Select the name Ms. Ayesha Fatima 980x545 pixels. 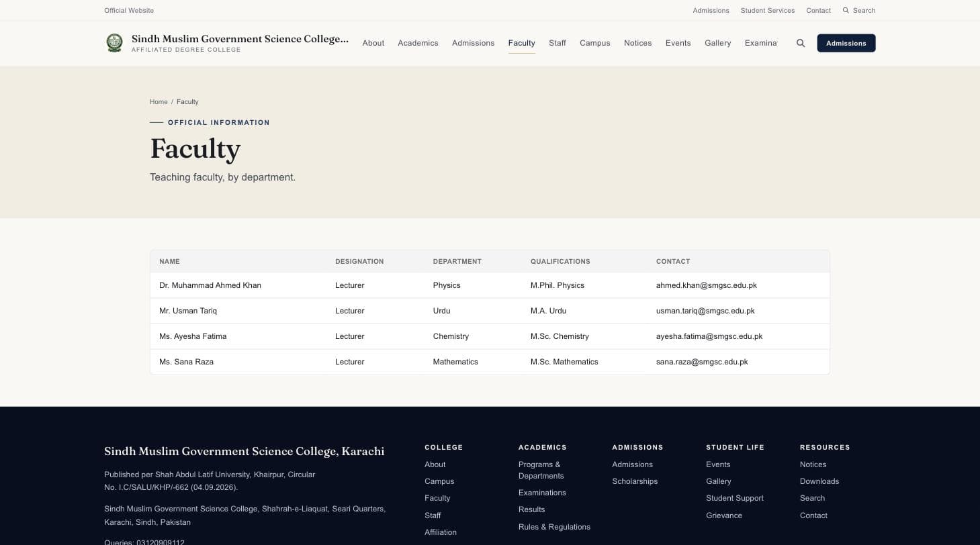(193, 336)
